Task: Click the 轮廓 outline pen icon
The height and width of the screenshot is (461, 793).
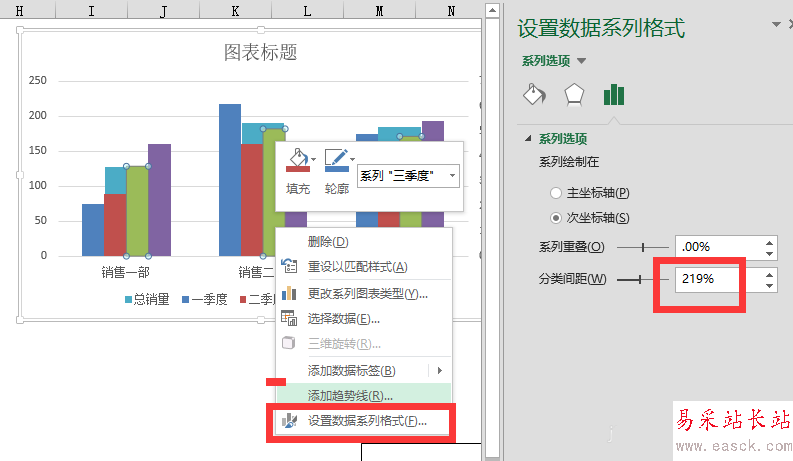Action: (336, 160)
